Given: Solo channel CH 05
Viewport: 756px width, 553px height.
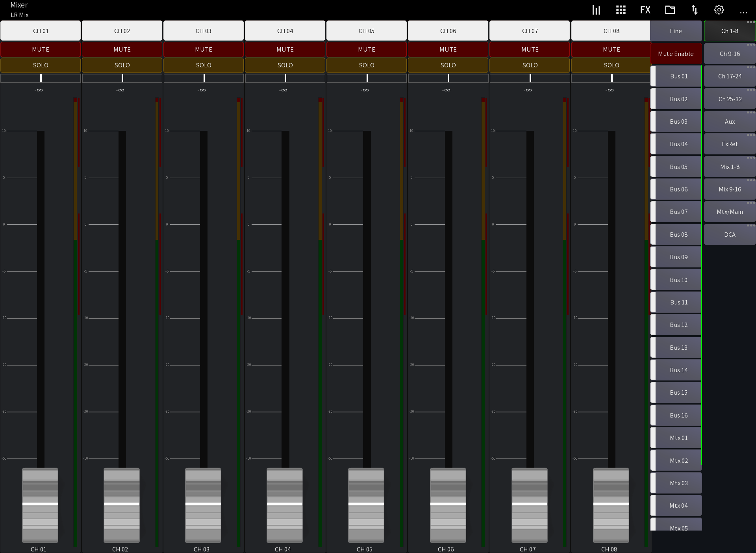Looking at the screenshot, I should [367, 65].
